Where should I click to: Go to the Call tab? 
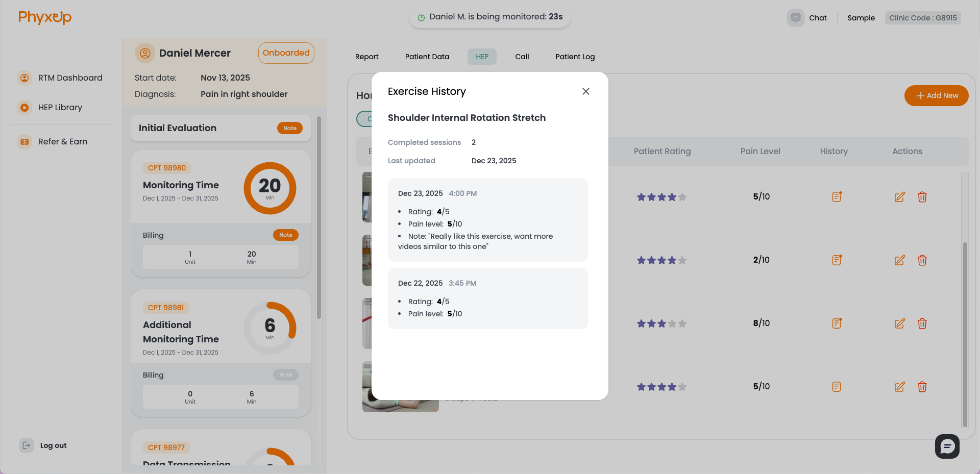tap(522, 57)
